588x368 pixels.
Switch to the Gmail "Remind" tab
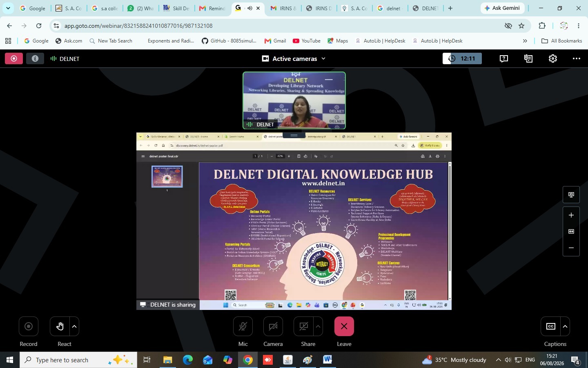(212, 8)
